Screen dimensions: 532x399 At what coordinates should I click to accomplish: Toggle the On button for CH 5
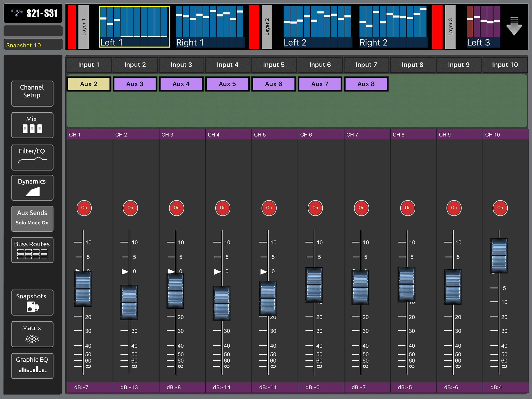pos(269,208)
